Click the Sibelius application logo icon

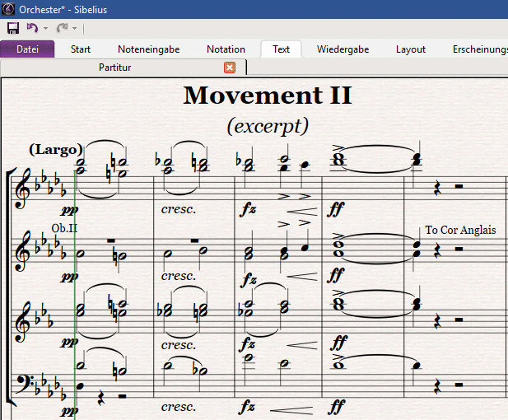(x=8, y=9)
